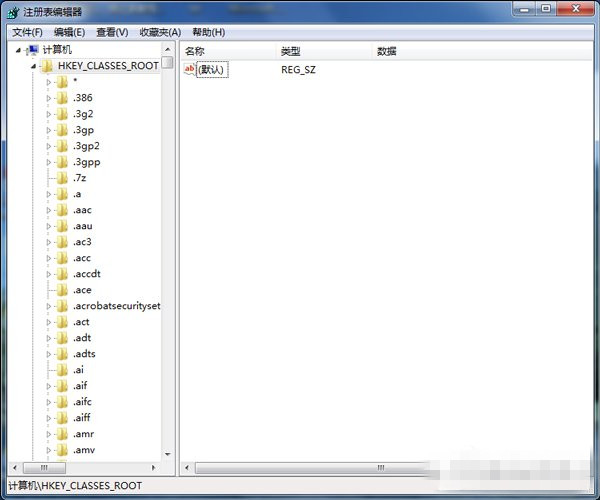Click the folder icon next to .ai

coord(62,370)
